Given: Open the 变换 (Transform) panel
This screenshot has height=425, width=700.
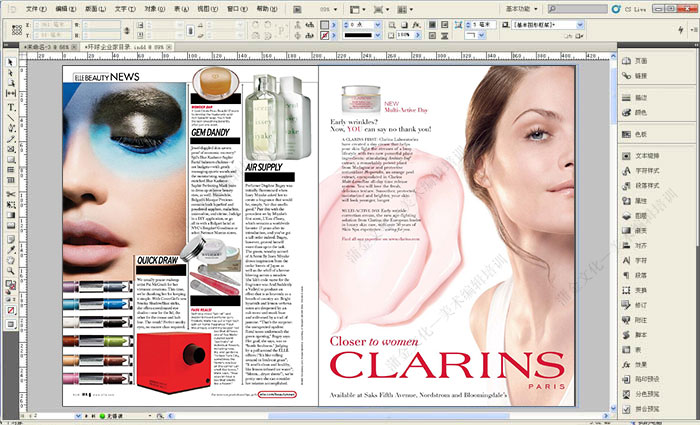Looking at the screenshot, I should coord(635,291).
